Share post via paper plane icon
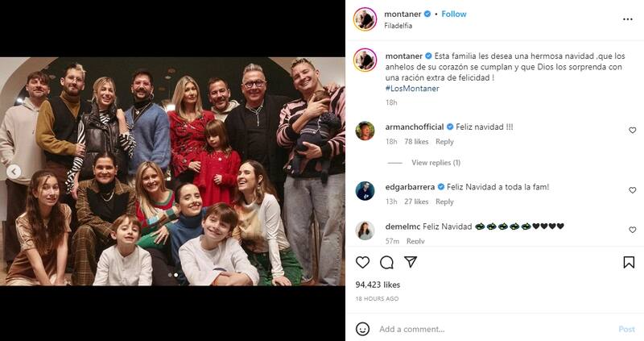This screenshot has height=341, width=644. point(411,262)
